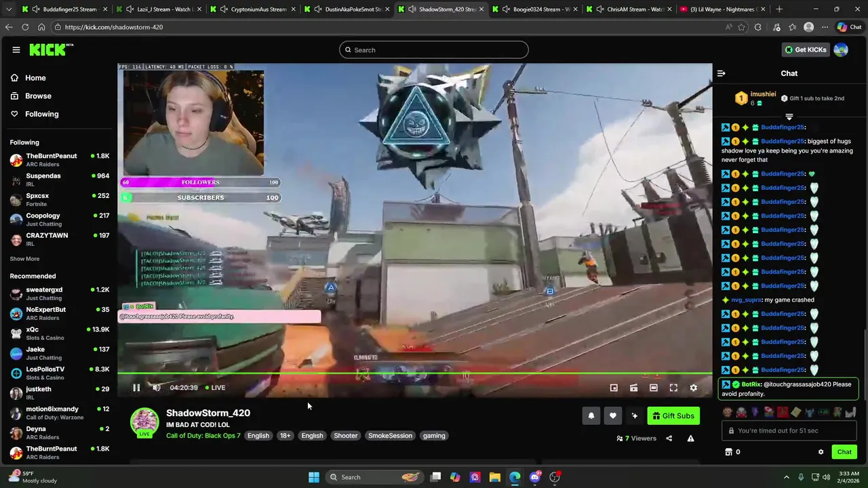This screenshot has width=868, height=488.
Task: Open weather widget on taskbar
Action: [x=34, y=477]
